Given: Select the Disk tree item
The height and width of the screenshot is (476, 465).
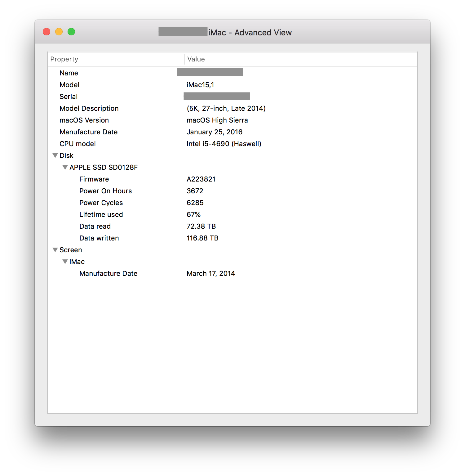Looking at the screenshot, I should coord(66,155).
